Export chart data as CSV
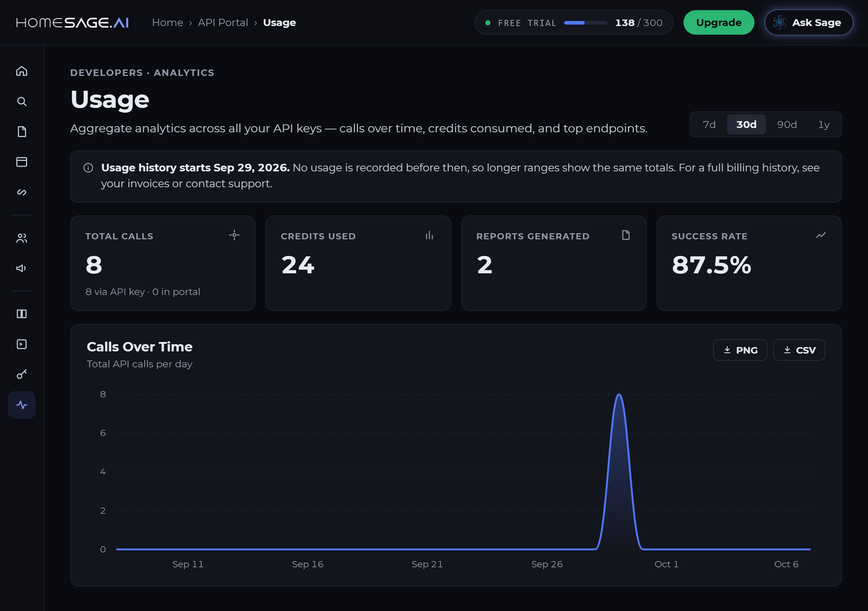The height and width of the screenshot is (611, 868). click(x=799, y=350)
